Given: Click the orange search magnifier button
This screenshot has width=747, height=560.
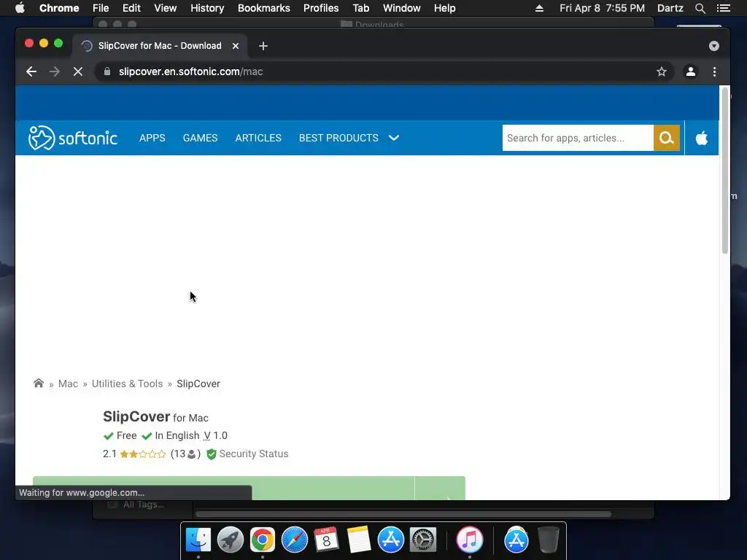Looking at the screenshot, I should [x=667, y=138].
